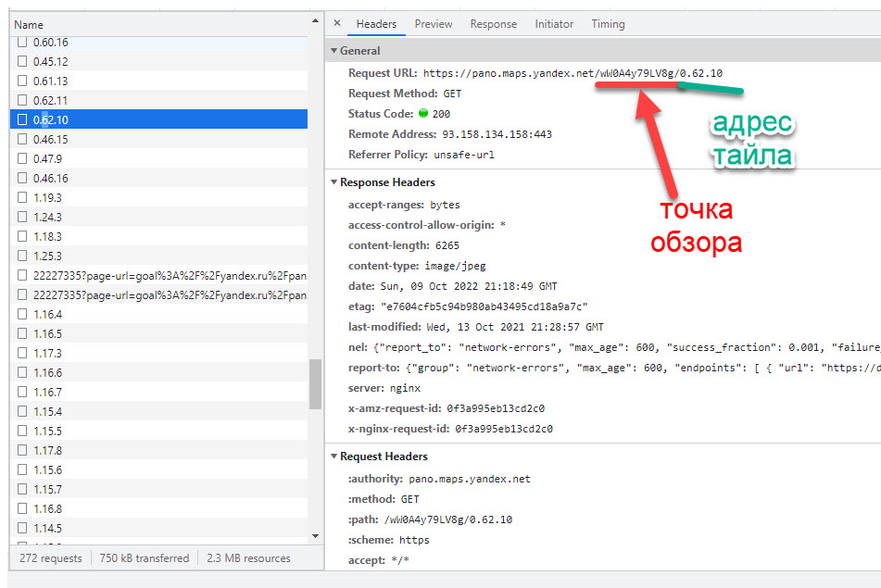Select request 0.46.15 in the list
The height and width of the screenshot is (588, 881).
pyautogui.click(x=51, y=140)
